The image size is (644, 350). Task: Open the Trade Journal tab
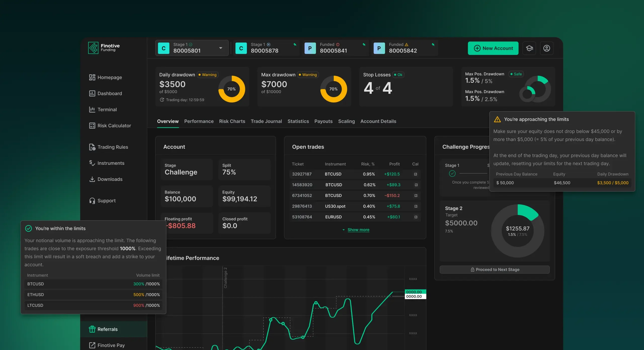(266, 121)
